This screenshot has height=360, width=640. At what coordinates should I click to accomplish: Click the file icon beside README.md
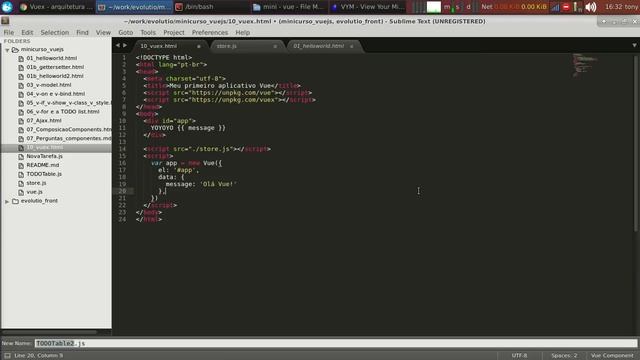coord(21,165)
